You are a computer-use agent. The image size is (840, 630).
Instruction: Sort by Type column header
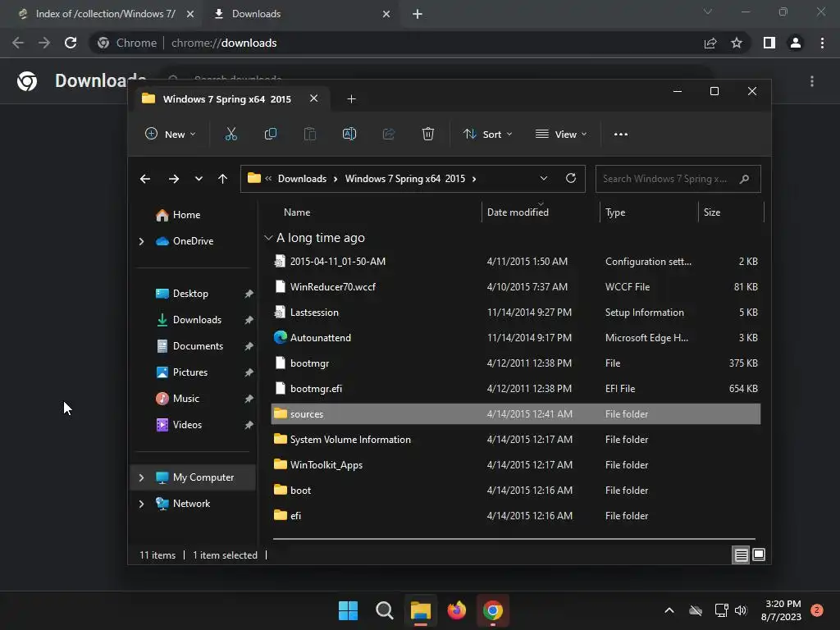pos(615,212)
